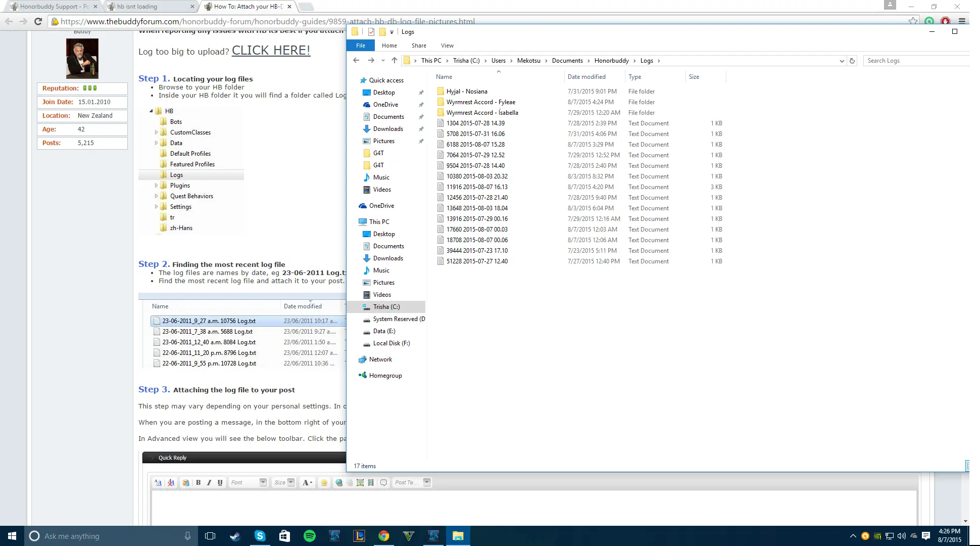Click Documents in the address breadcrumb
Screen dimensions: 980x546
[567, 61]
